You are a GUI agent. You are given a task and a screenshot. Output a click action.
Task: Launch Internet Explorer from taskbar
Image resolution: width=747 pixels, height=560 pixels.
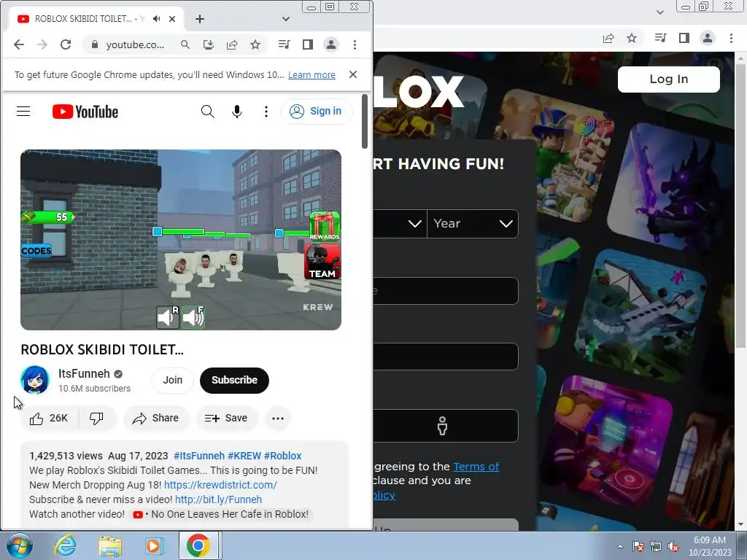point(65,545)
